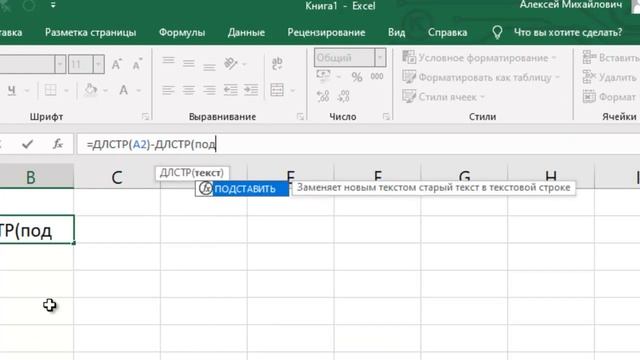The width and height of the screenshot is (640, 360).
Task: Increase the indent
Action: (251, 90)
